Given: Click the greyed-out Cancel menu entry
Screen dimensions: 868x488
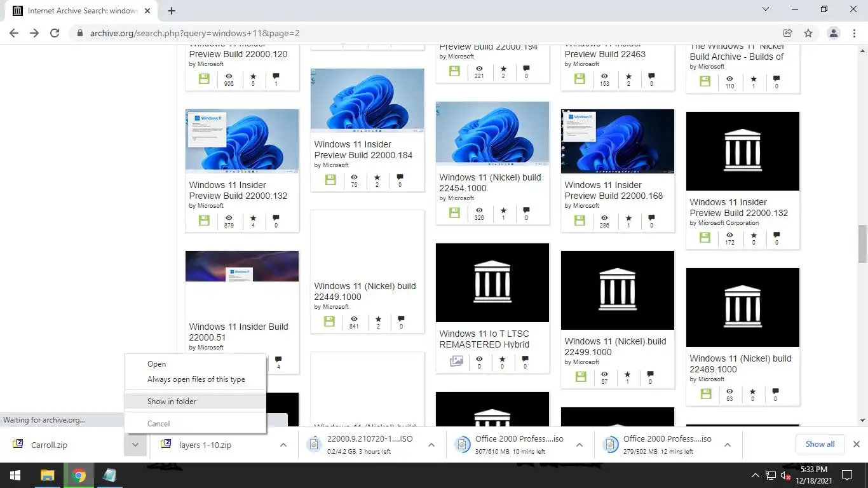Looking at the screenshot, I should tap(195, 423).
